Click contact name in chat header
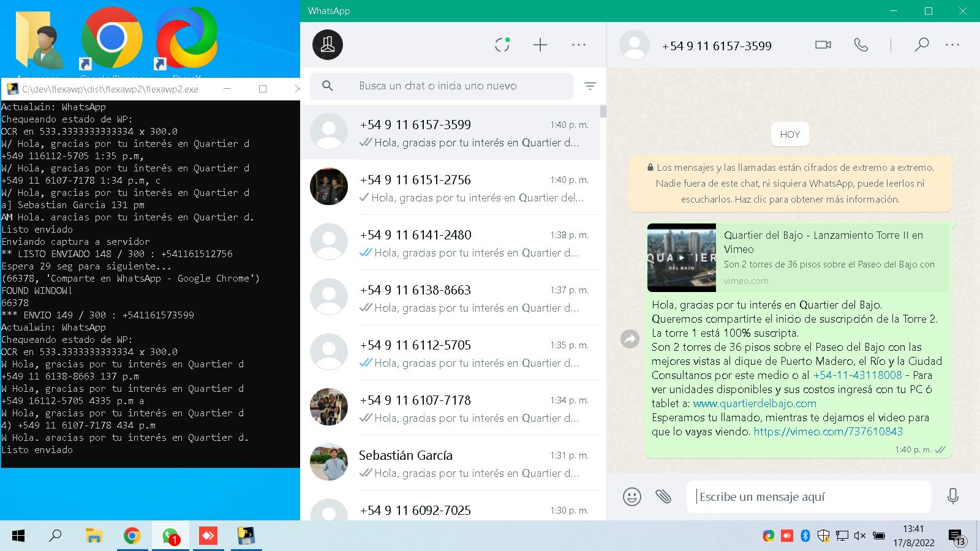The height and width of the screenshot is (551, 980). coord(717,46)
